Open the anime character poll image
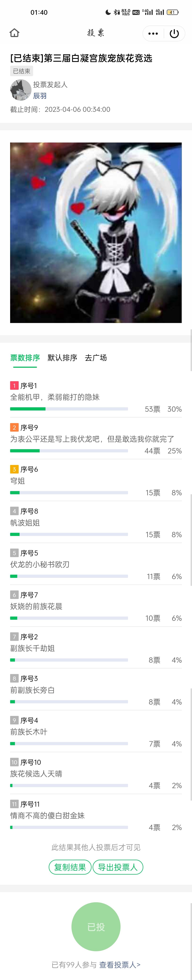The height and width of the screenshot is (980, 192). point(96,233)
